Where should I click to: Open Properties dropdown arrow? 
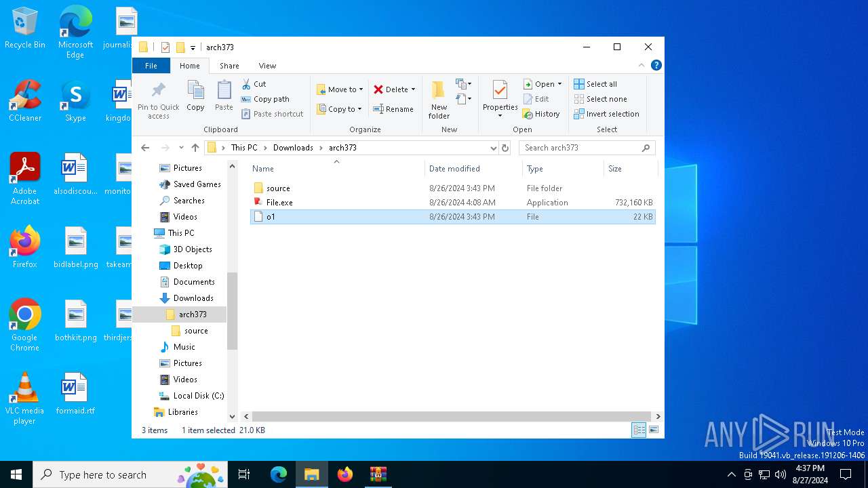coord(500,116)
